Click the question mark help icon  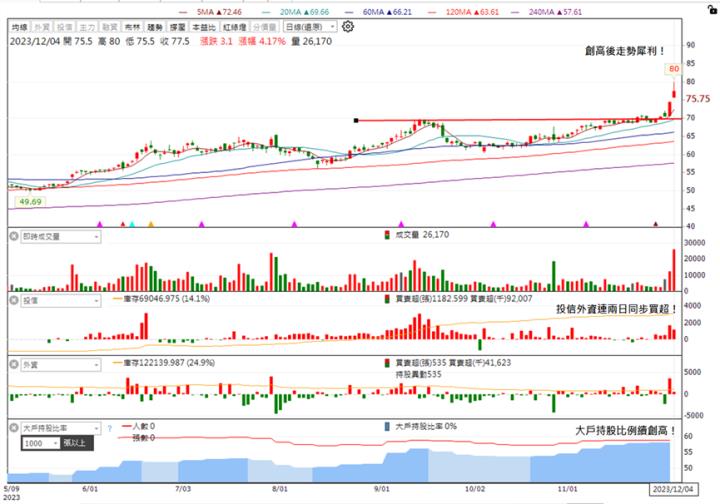pos(110,429)
